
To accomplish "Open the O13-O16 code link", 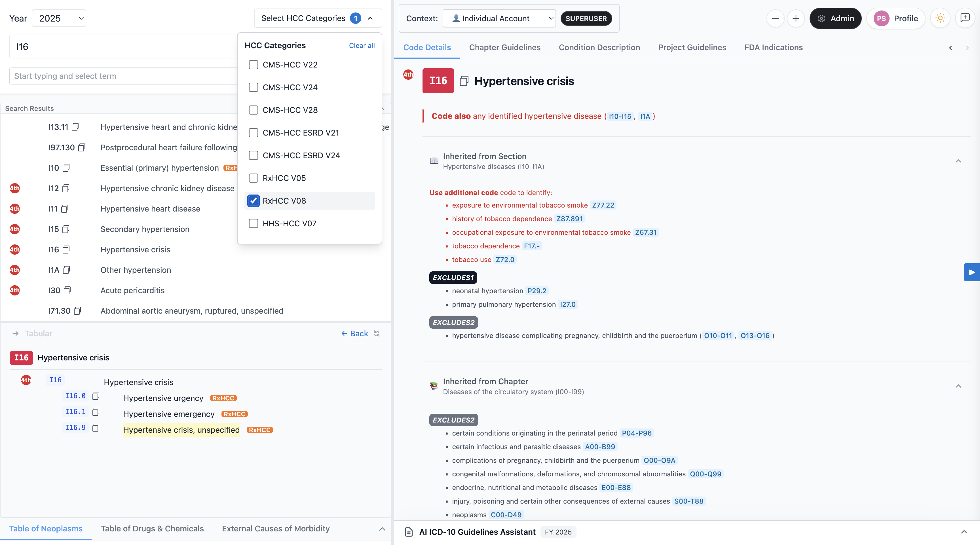I will pyautogui.click(x=755, y=336).
